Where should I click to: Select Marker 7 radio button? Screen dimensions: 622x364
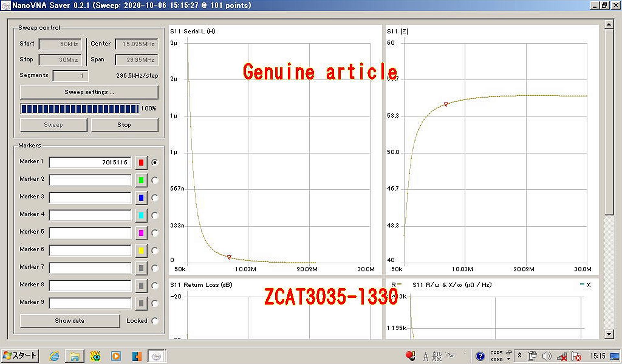point(155,268)
